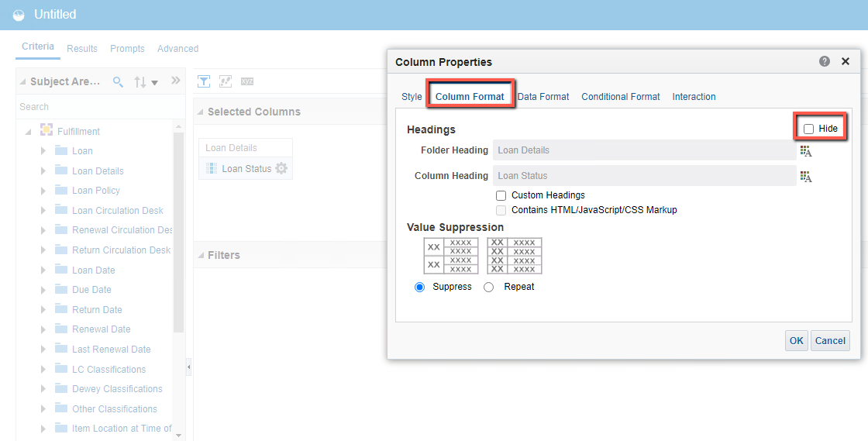Click the Untitled analysis title
The image size is (868, 441).
pyautogui.click(x=55, y=15)
